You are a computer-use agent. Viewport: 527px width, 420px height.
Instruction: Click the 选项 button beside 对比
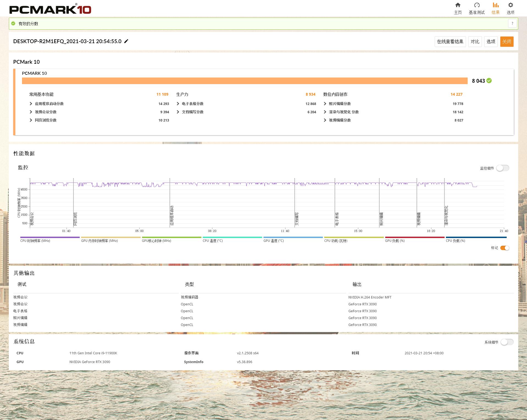coord(491,42)
